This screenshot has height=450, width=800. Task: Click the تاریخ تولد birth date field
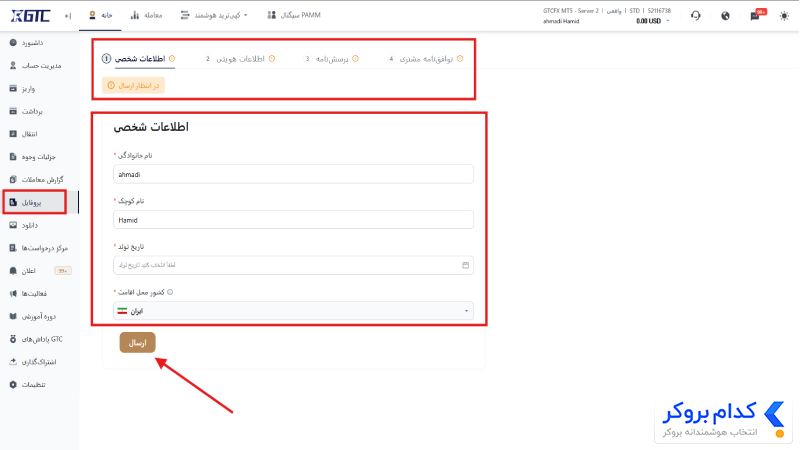click(293, 265)
